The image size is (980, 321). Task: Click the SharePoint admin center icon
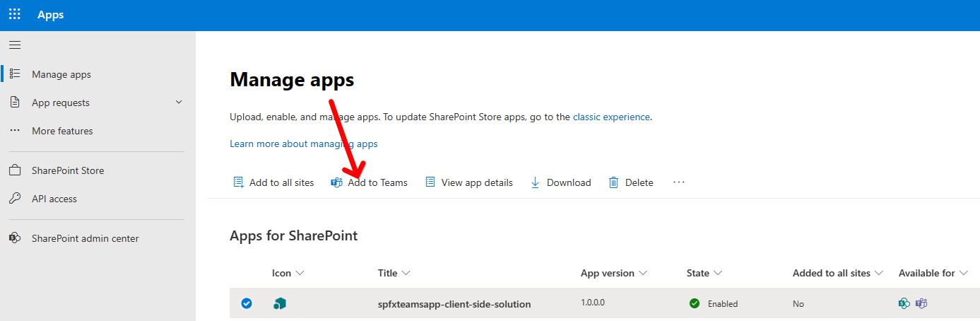tap(15, 238)
